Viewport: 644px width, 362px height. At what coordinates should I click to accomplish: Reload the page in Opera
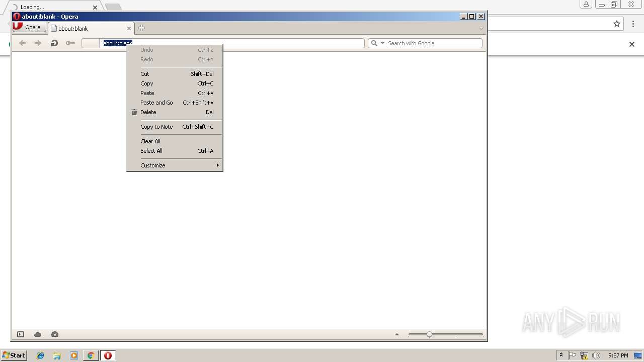point(54,43)
